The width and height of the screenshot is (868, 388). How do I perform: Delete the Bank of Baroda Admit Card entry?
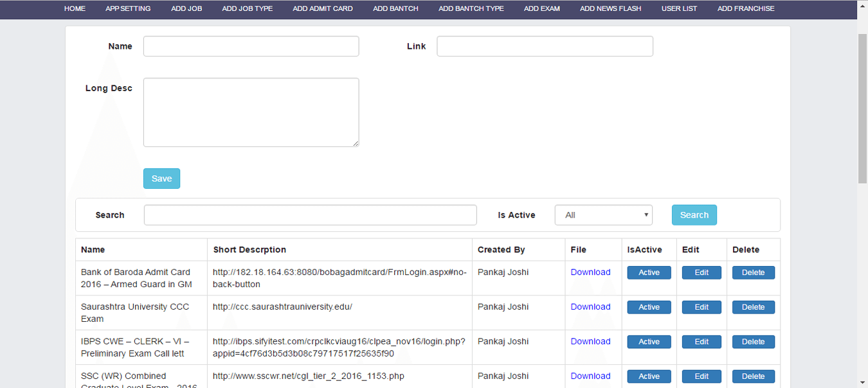point(754,272)
